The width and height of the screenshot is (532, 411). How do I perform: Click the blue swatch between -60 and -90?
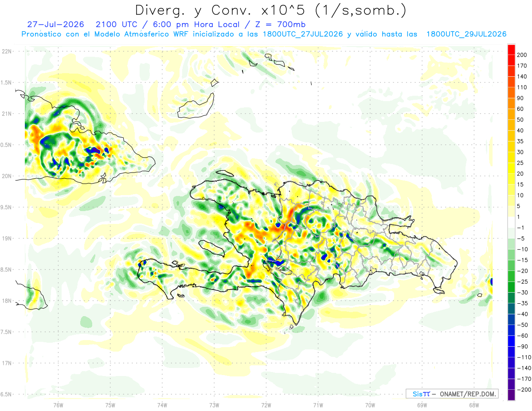[x=511, y=341]
